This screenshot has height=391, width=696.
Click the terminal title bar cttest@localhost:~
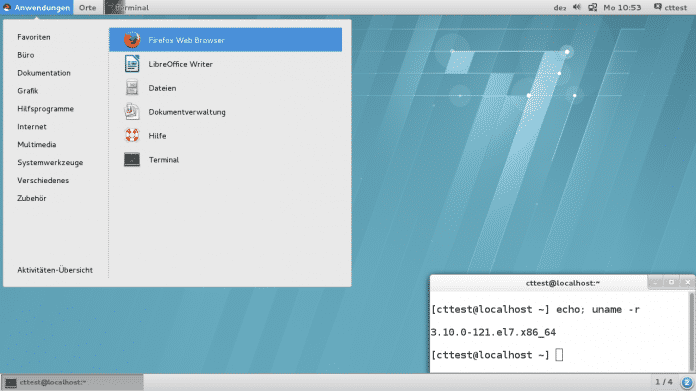[x=562, y=283]
